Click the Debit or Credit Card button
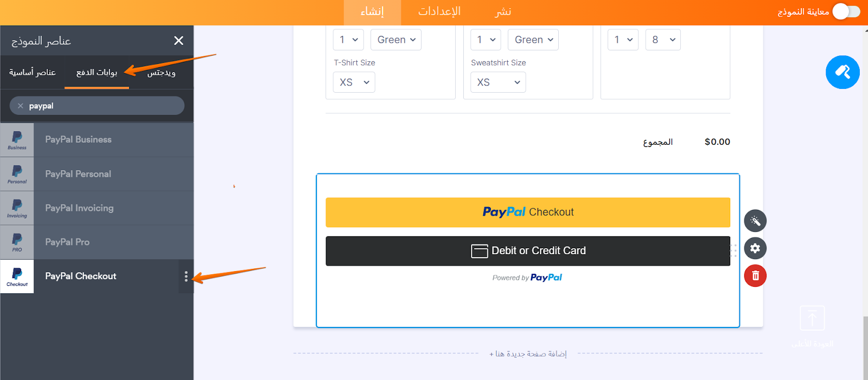This screenshot has width=868, height=380. point(528,251)
